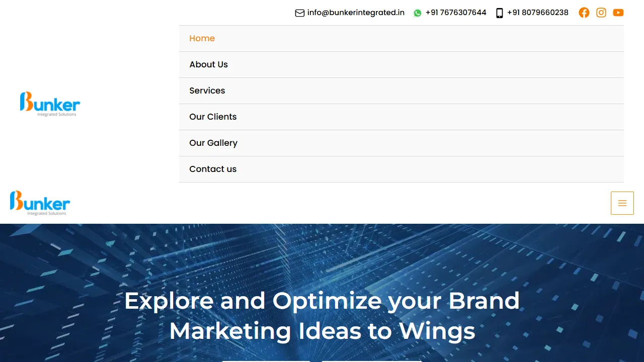
Task: Click the hero heading about Brand Marketing
Action: point(322,316)
